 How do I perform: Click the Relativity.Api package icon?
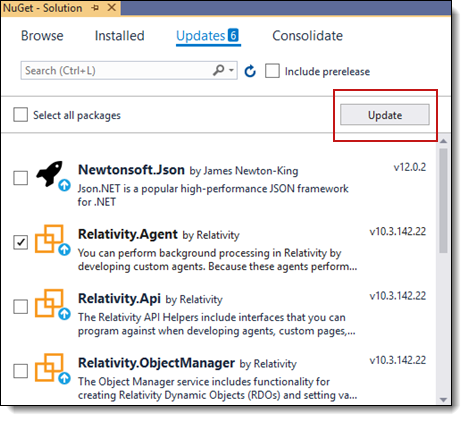pyautogui.click(x=49, y=302)
